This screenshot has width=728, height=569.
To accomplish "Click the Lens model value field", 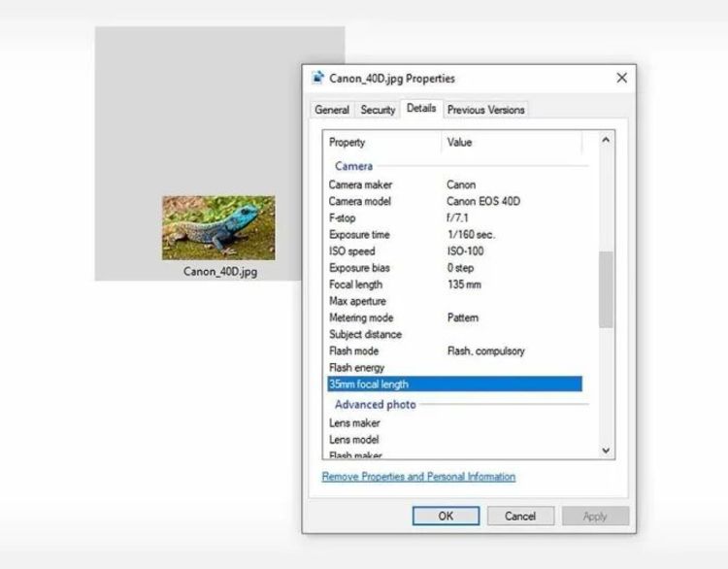I will [513, 440].
